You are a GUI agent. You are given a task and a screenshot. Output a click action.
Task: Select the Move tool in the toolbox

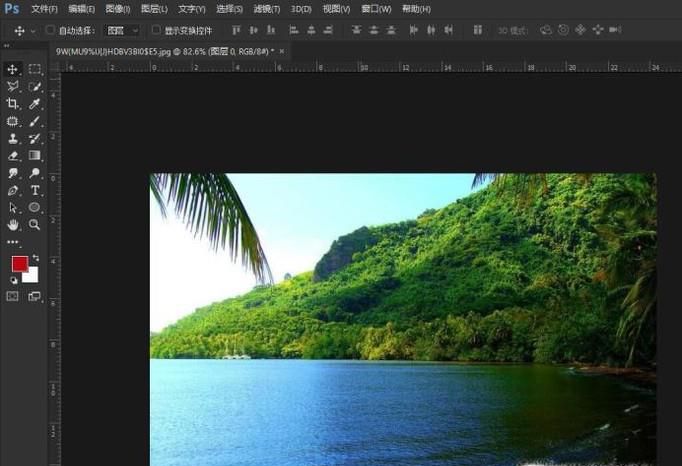(13, 69)
